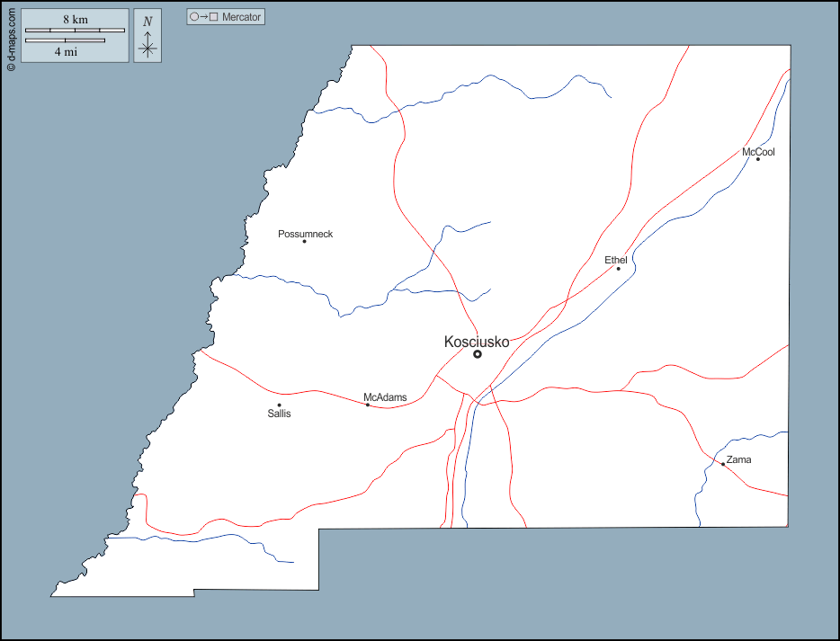Click the Possumneck dot marker
The width and height of the screenshot is (840, 641).
coord(304,241)
